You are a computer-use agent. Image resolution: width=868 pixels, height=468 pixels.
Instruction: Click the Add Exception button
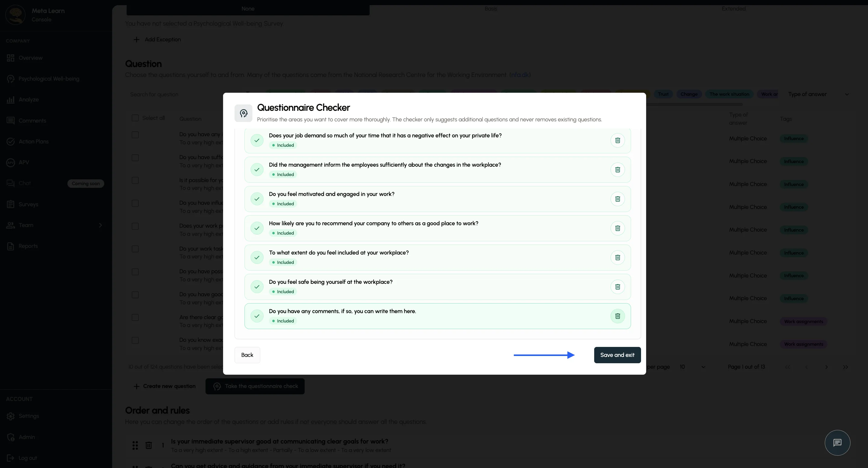[157, 39]
